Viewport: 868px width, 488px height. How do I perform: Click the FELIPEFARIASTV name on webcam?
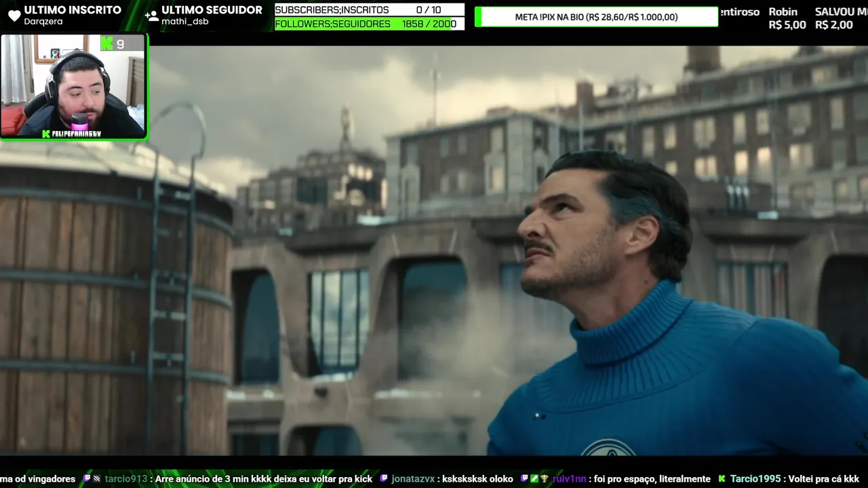point(76,134)
